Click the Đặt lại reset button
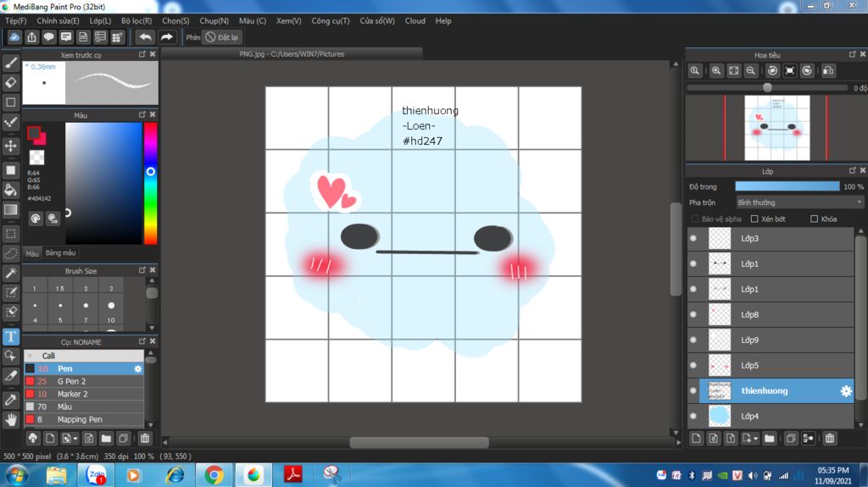The height and width of the screenshot is (487, 868). (222, 37)
